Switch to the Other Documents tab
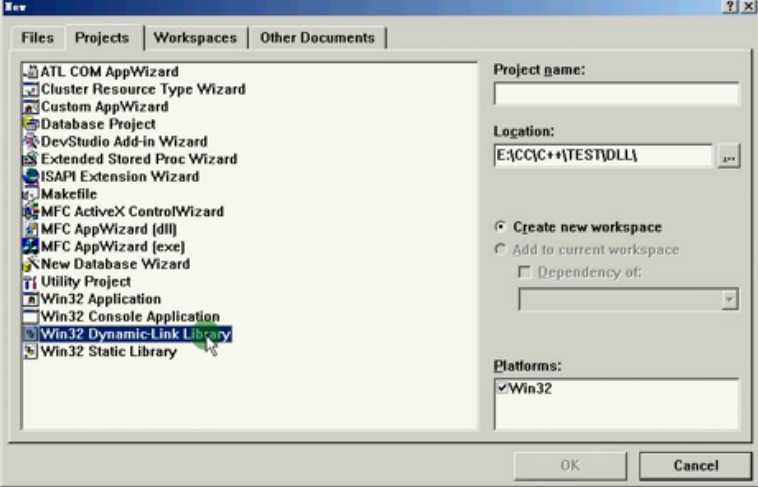Image resolution: width=758 pixels, height=487 pixels. coord(317,38)
